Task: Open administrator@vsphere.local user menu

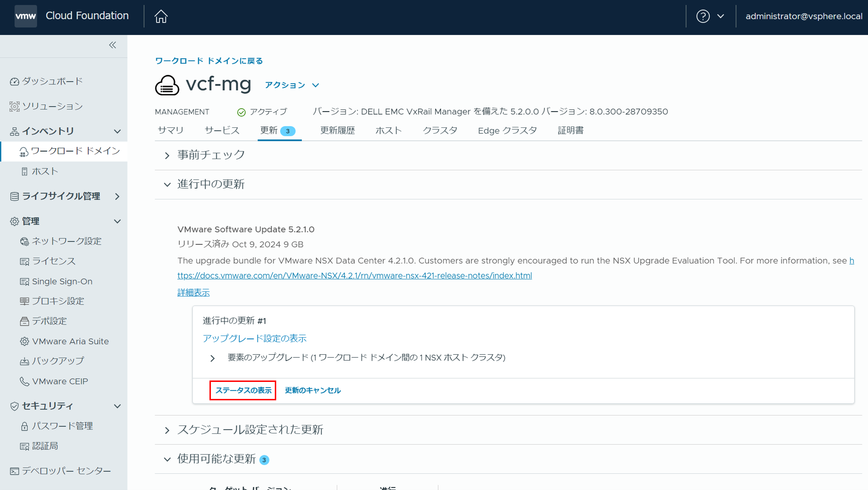Action: [x=804, y=16]
